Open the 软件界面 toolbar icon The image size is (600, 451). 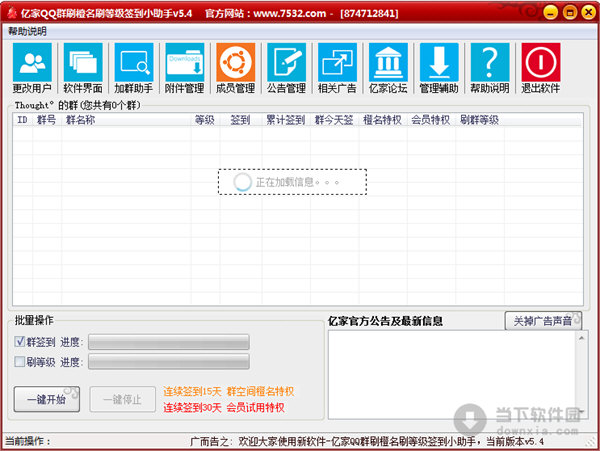[83, 68]
